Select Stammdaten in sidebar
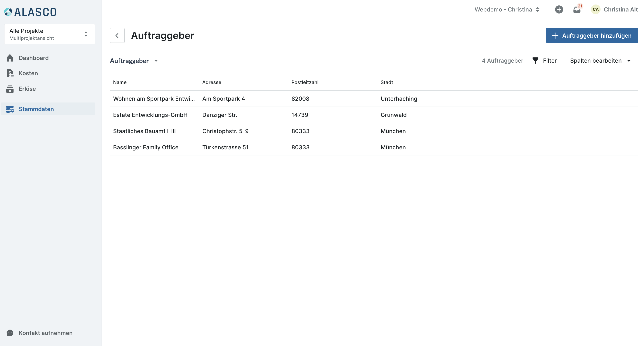 [48, 109]
